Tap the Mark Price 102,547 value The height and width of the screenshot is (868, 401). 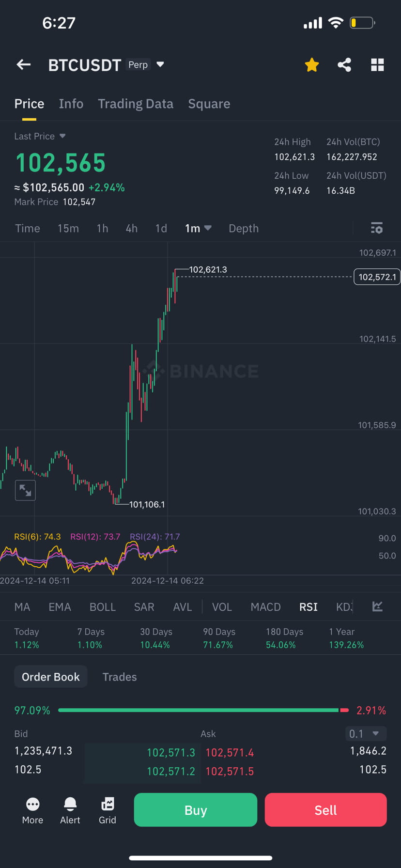[79, 201]
